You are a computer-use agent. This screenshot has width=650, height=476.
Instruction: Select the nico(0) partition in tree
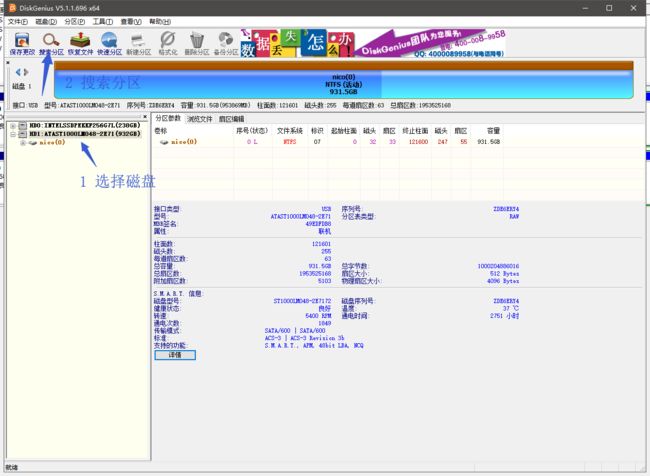click(x=52, y=143)
